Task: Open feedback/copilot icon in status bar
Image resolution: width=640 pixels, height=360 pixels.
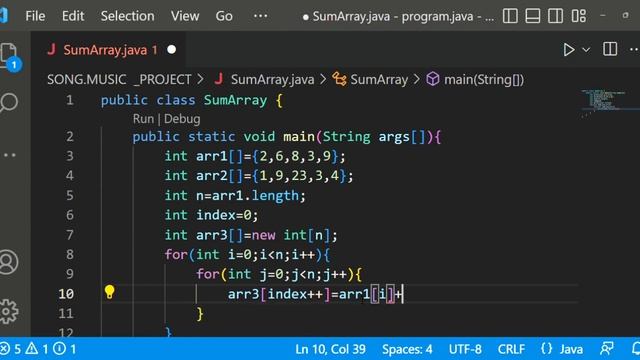Action: pyautogui.click(x=607, y=349)
